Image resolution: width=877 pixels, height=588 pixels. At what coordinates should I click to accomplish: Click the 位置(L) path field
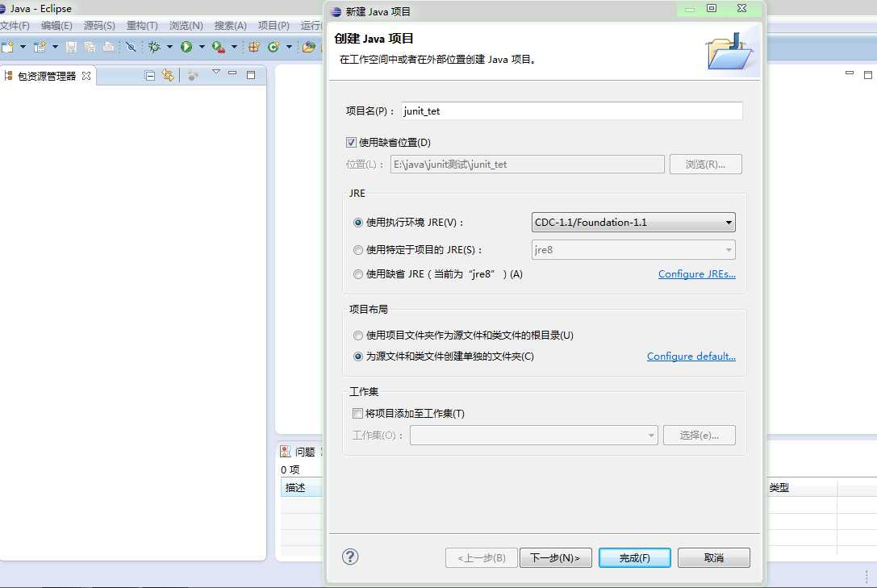(x=528, y=165)
